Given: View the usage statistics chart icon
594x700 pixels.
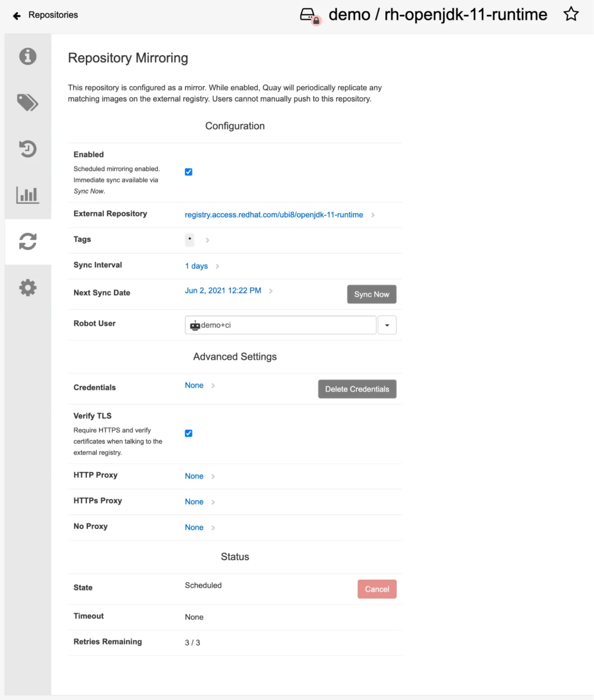Looking at the screenshot, I should pyautogui.click(x=27, y=195).
